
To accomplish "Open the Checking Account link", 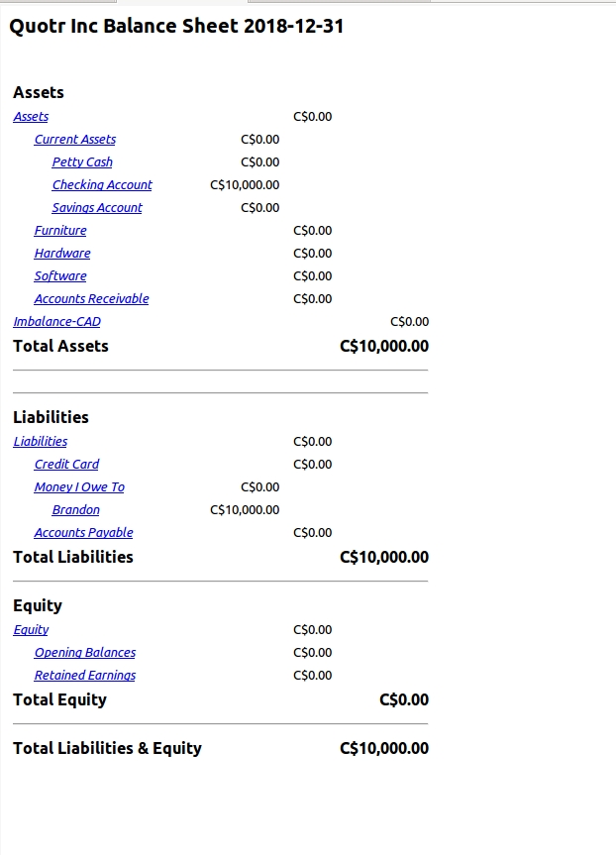I will click(102, 185).
